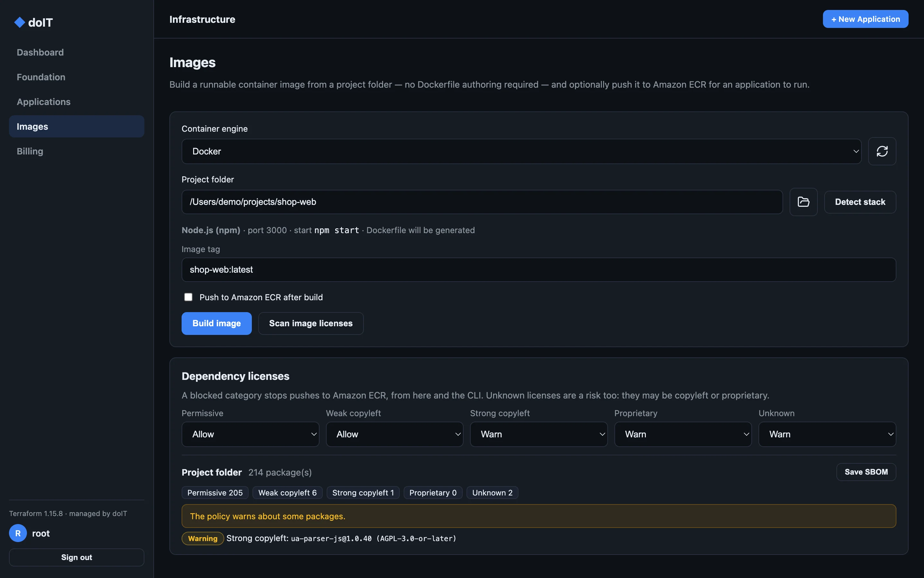Open the Weak copyleft policy dropdown

pos(394,434)
